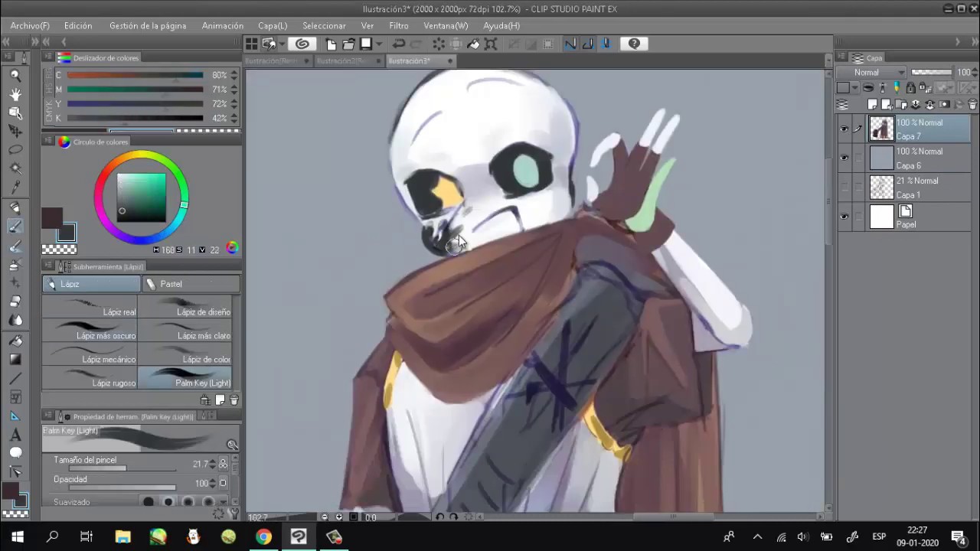Toggle visibility of the Papel layer
Image resolution: width=980 pixels, height=551 pixels.
point(844,217)
